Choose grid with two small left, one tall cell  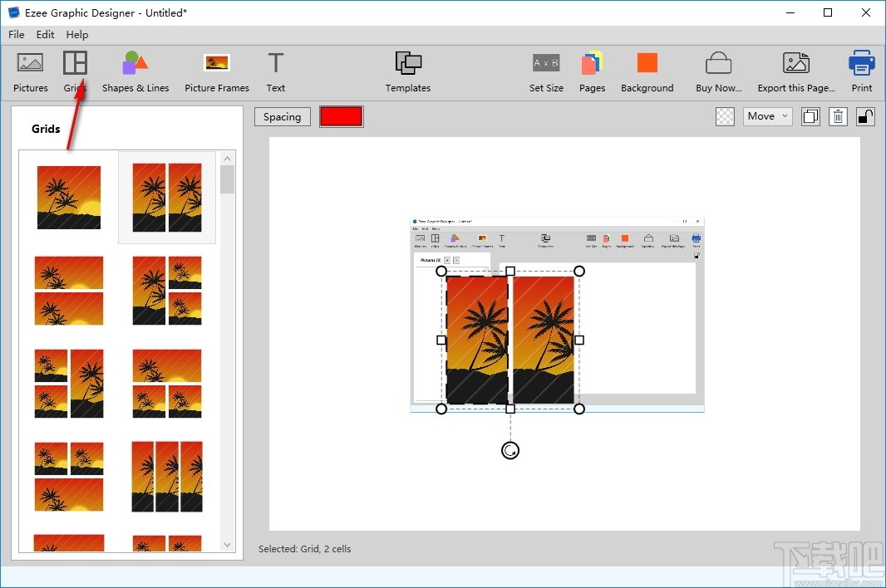coord(69,384)
